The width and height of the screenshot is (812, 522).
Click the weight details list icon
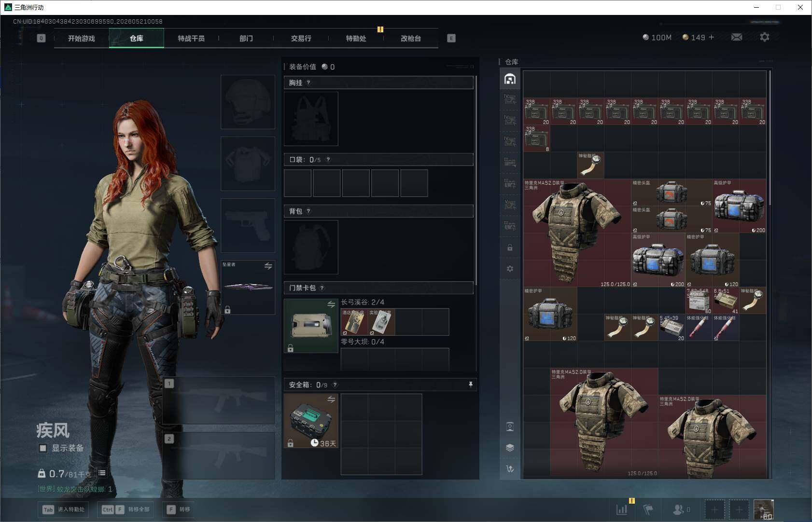coord(102,473)
